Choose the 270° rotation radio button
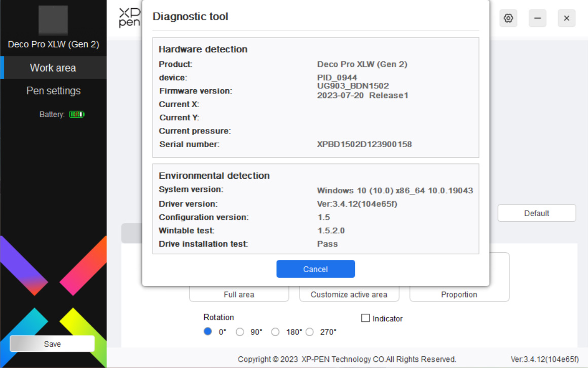588x368 pixels. tap(310, 332)
